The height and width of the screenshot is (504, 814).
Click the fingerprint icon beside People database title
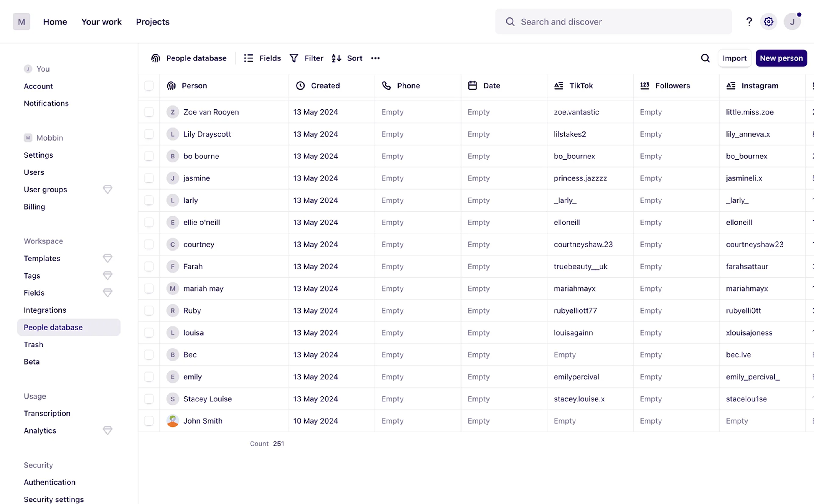156,58
